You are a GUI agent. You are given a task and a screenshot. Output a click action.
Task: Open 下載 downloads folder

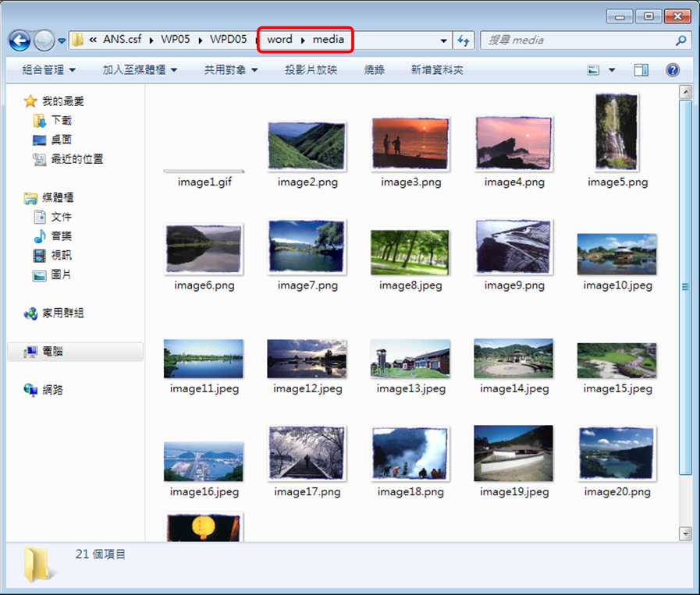pyautogui.click(x=52, y=120)
